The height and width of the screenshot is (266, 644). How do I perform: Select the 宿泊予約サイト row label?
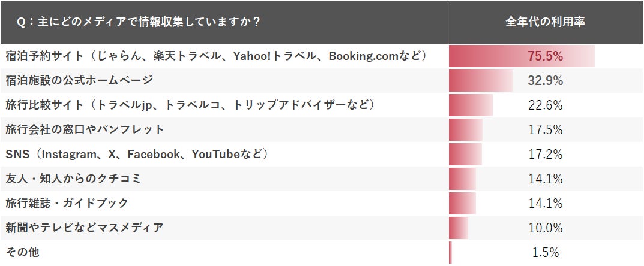tap(216, 56)
